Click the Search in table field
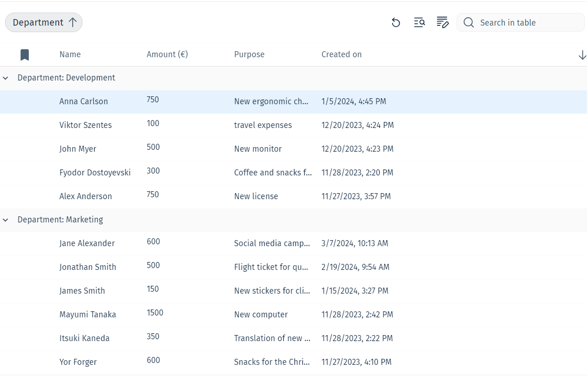 [520, 22]
